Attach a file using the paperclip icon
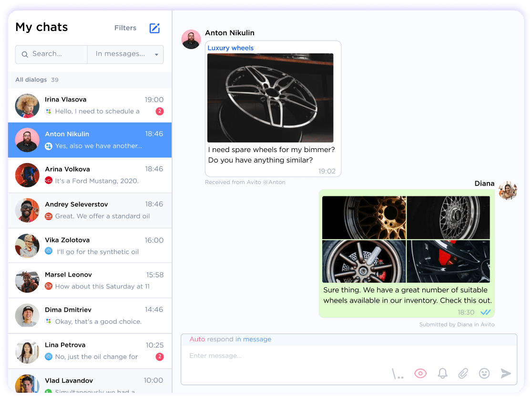Viewport: 532px width, 398px height. click(463, 373)
